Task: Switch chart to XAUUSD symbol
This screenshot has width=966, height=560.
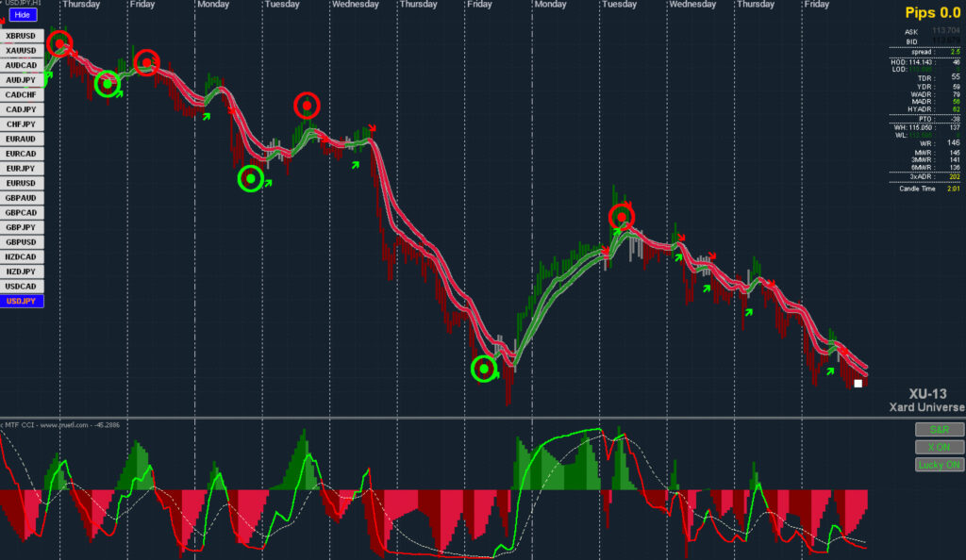Action: 22,51
